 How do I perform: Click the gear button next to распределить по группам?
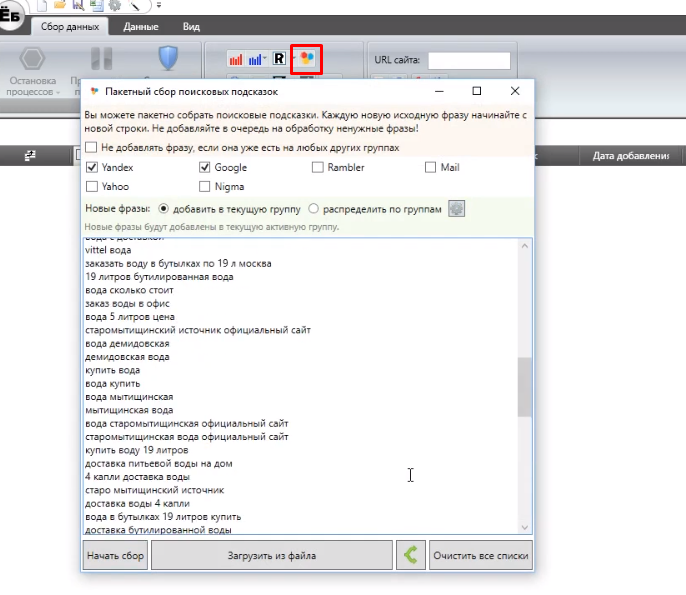456,209
